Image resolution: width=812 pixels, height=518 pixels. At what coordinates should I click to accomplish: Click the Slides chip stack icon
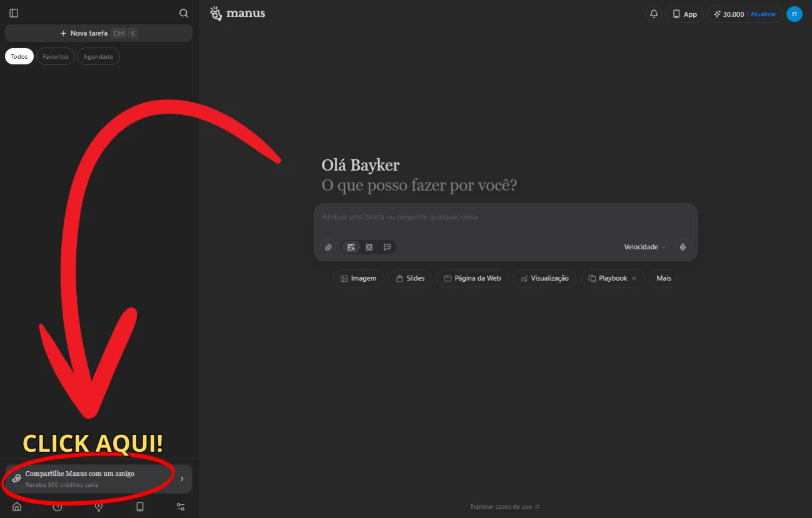399,279
